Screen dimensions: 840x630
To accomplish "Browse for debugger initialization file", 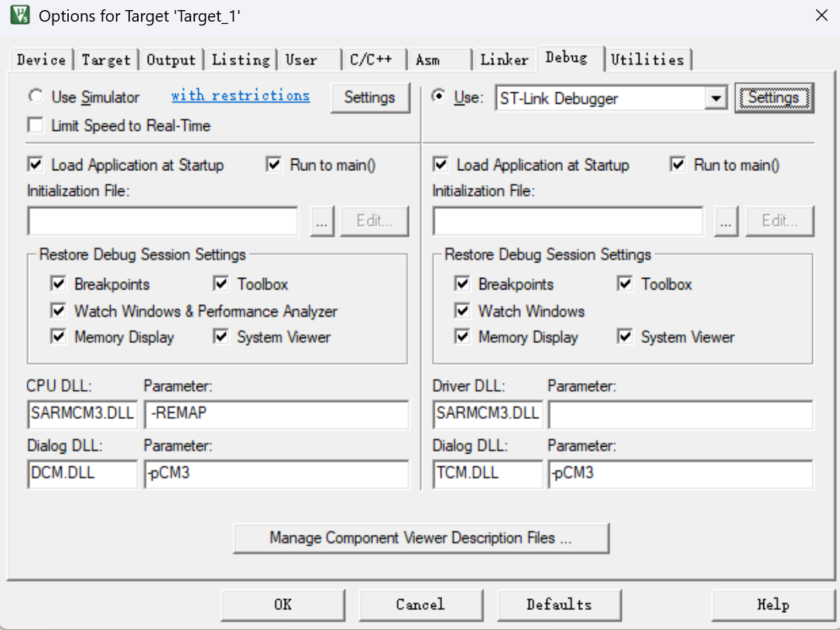I will point(726,221).
